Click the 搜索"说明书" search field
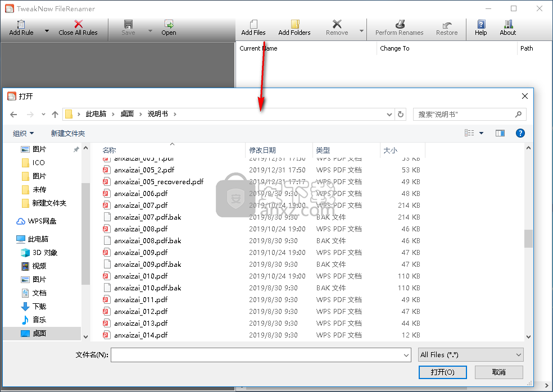 [x=470, y=114]
